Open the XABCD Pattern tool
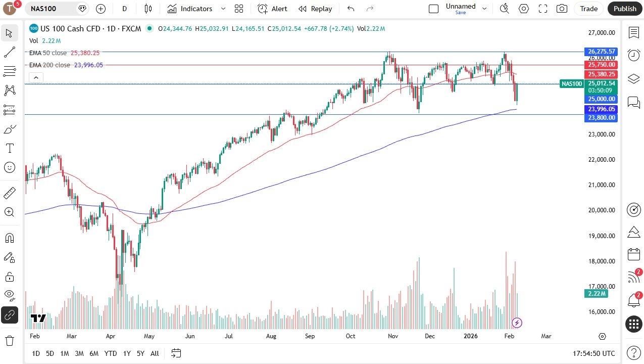644x364 pixels. click(9, 90)
